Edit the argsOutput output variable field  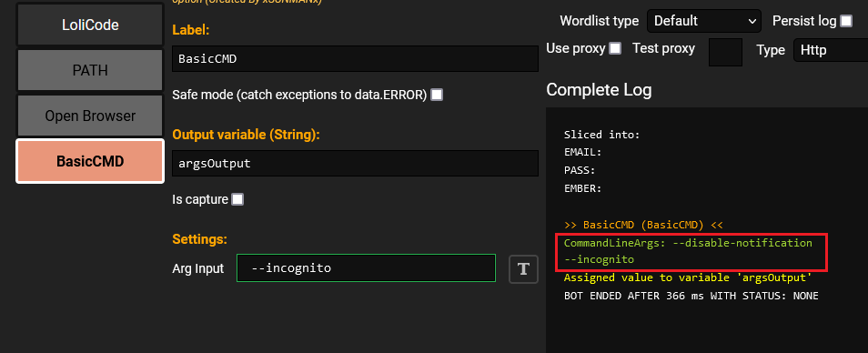click(355, 163)
